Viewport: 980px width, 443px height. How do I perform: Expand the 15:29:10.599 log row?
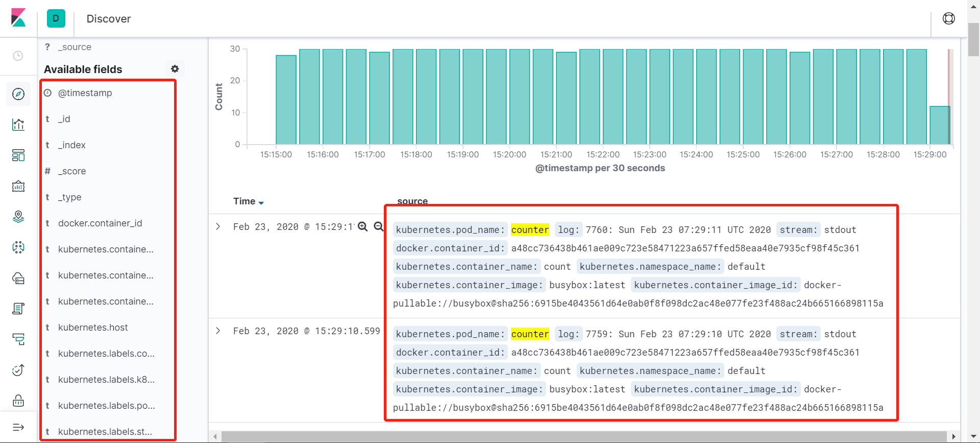coord(218,331)
